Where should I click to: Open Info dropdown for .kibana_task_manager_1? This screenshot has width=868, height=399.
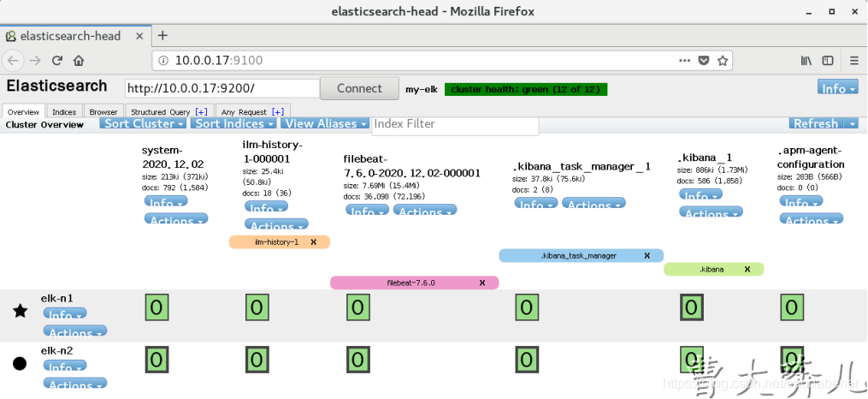click(x=536, y=204)
